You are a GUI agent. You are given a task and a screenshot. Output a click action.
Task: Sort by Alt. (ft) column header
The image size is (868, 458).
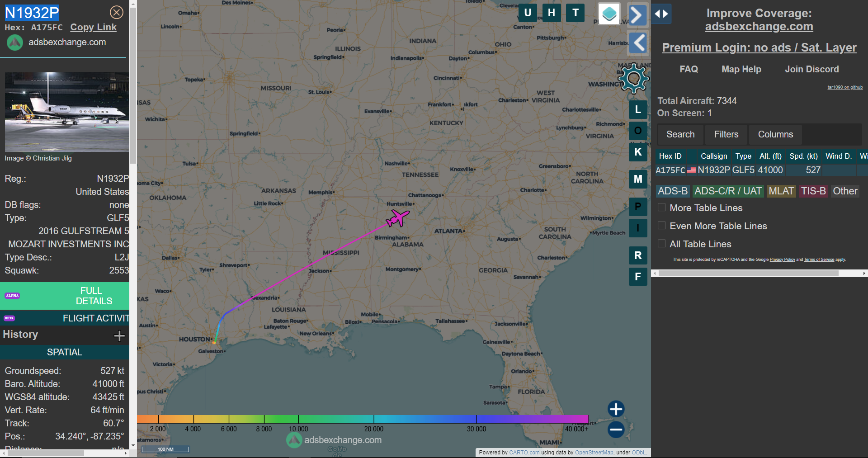(x=770, y=156)
